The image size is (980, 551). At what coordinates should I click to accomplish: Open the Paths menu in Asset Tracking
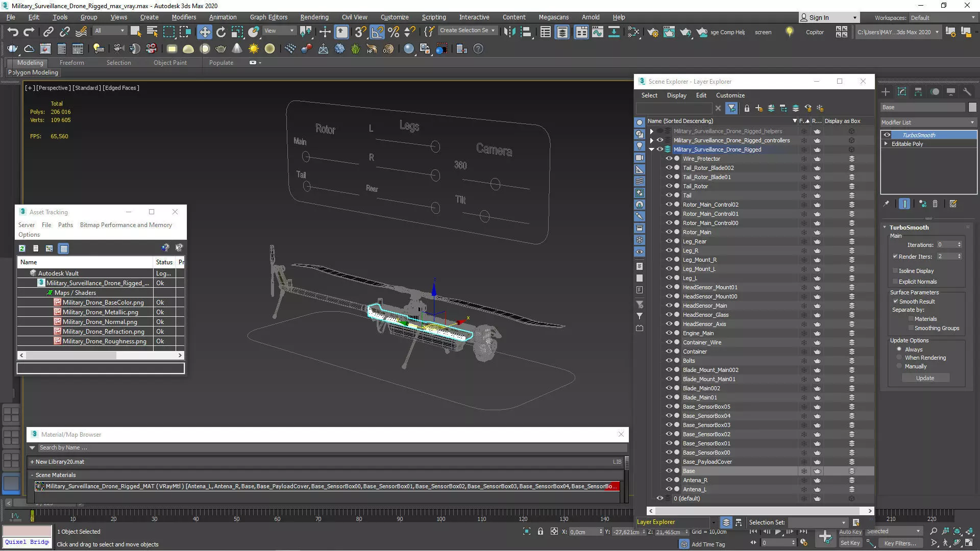[x=65, y=225]
